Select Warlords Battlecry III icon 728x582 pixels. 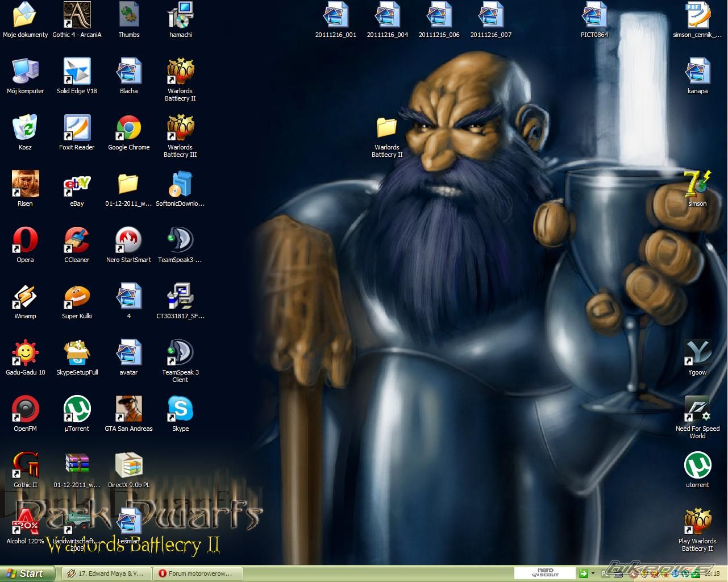click(180, 128)
